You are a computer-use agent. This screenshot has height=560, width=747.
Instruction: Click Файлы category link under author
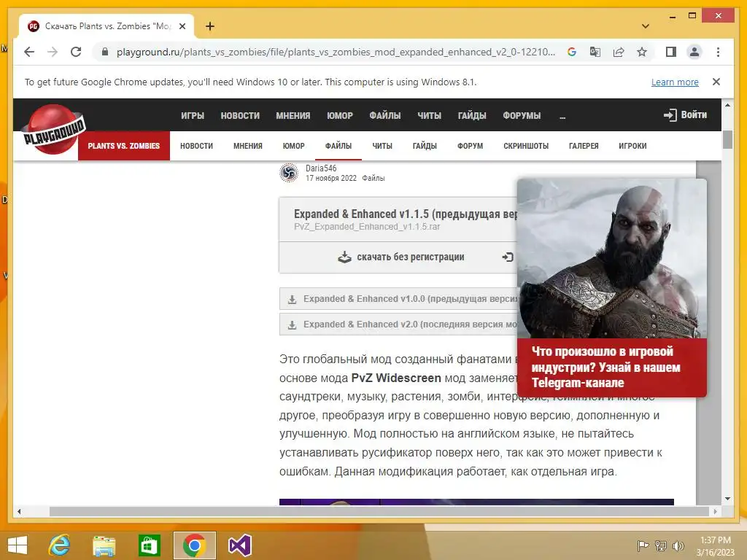pyautogui.click(x=373, y=178)
